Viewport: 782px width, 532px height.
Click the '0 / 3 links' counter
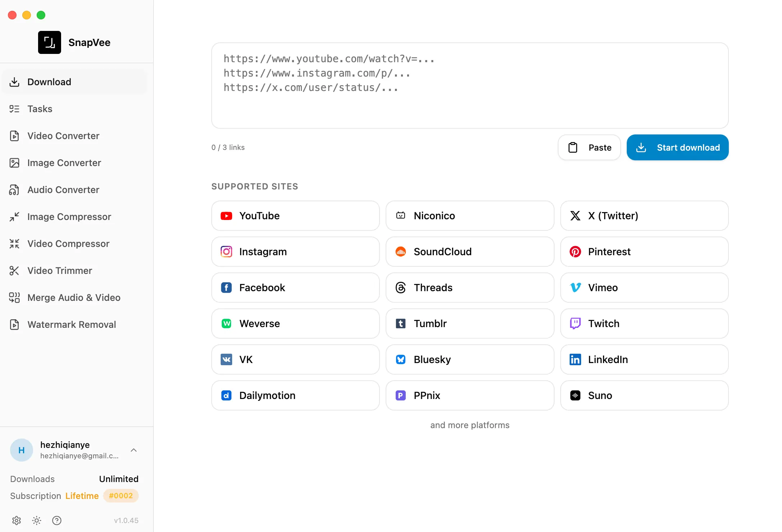(x=228, y=147)
